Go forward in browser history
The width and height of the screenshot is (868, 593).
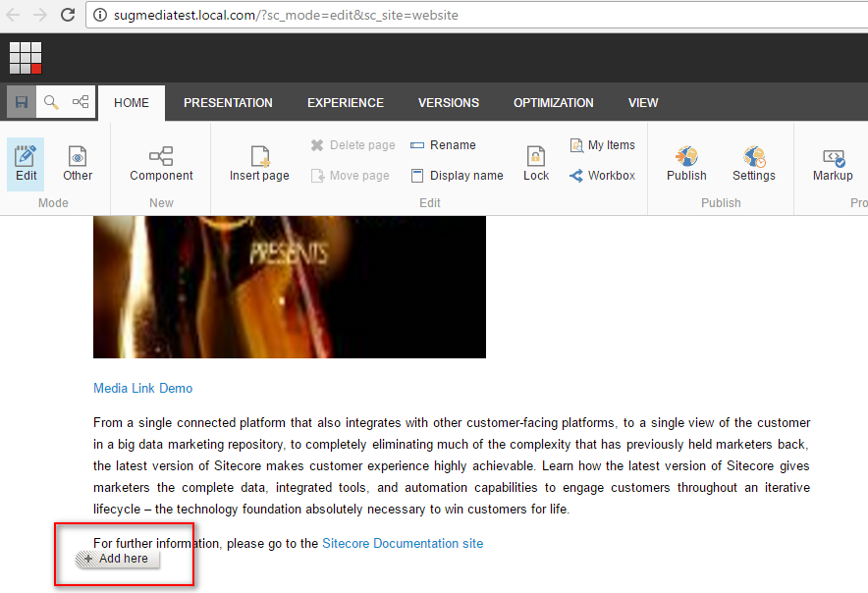pos(40,15)
